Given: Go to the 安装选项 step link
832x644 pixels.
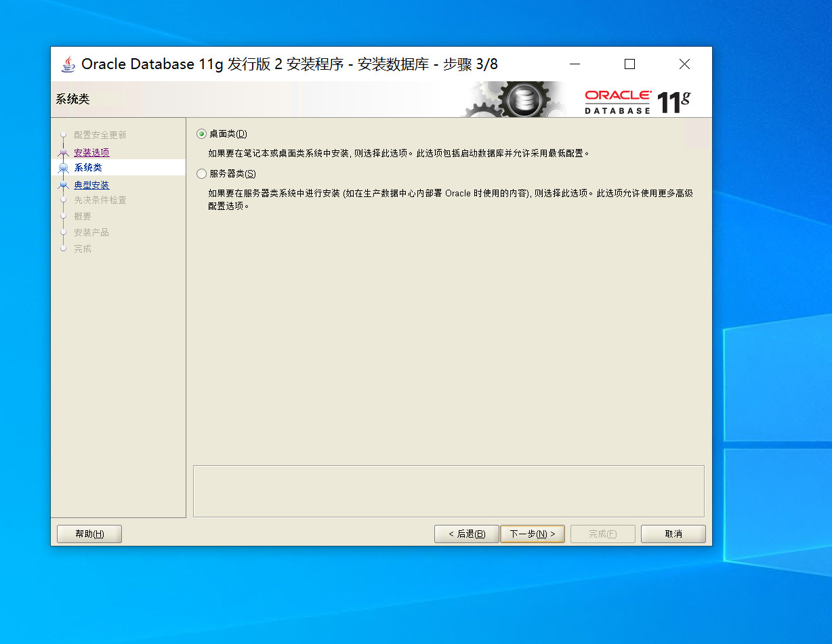Looking at the screenshot, I should 91,153.
